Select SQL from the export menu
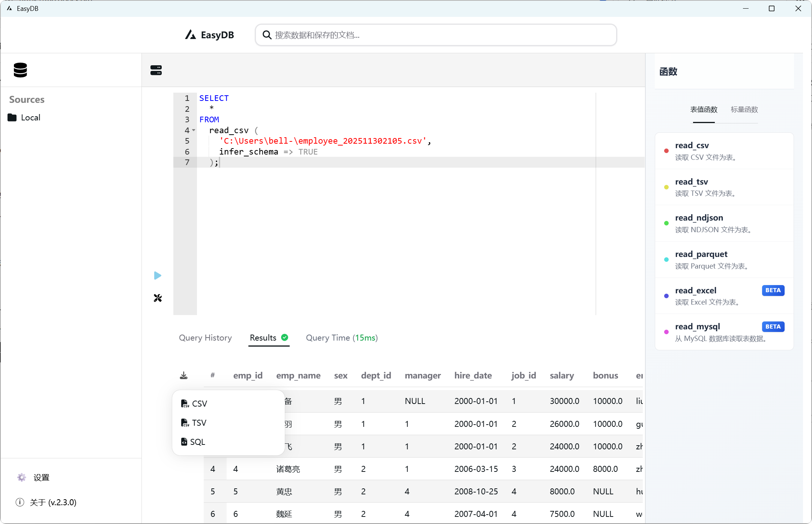 pos(197,441)
